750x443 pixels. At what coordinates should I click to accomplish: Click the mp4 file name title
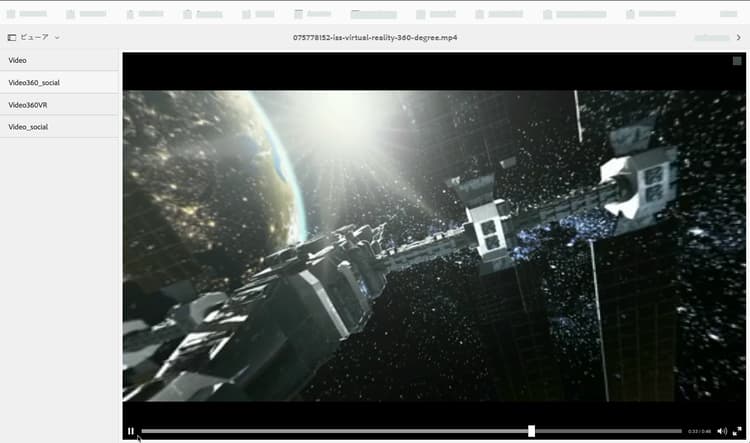coord(375,37)
